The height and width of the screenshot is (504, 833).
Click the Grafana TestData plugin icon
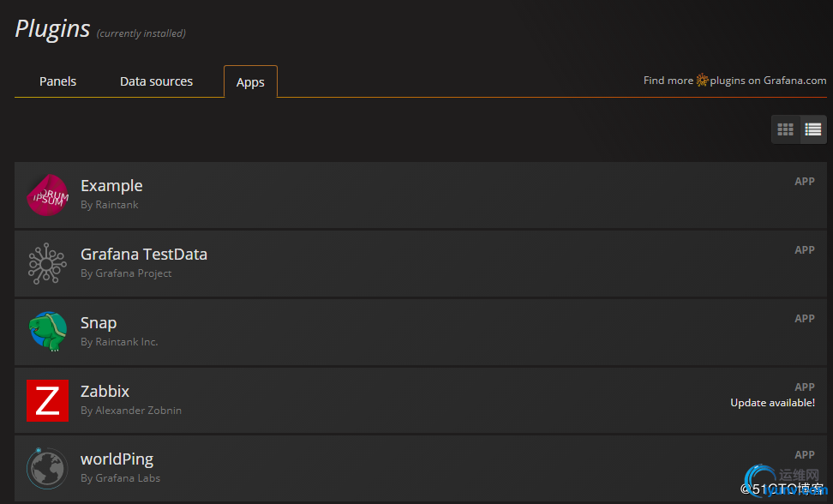pos(47,264)
